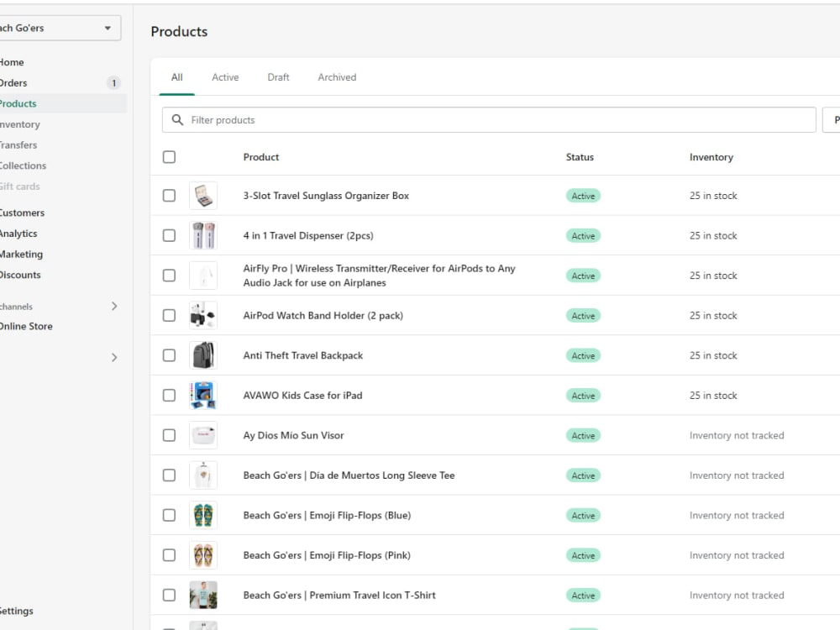Click the Product column header
Screen dimensions: 840x630
click(261, 157)
